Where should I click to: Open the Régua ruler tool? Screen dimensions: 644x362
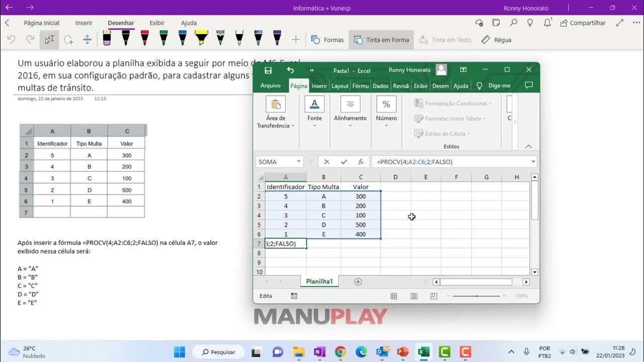[496, 40]
